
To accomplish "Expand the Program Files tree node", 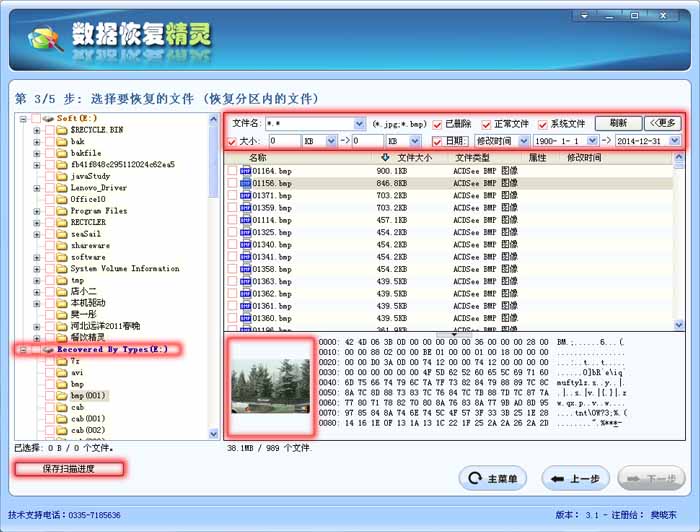I will point(37,211).
